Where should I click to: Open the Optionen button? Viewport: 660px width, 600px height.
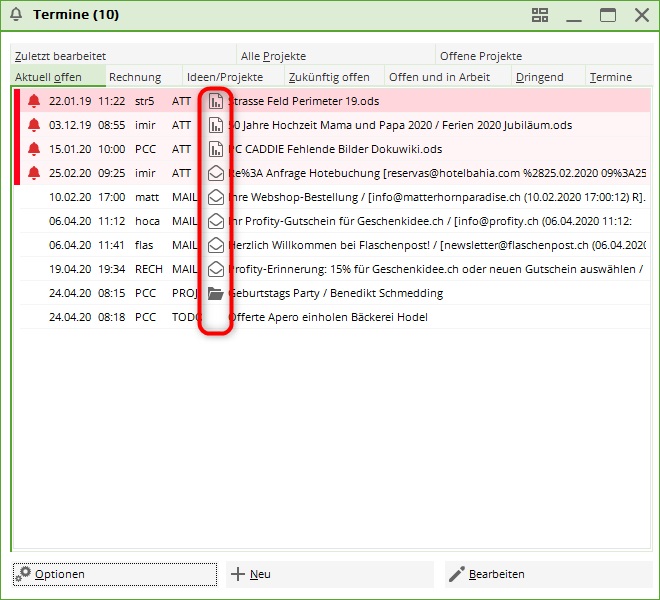click(114, 574)
